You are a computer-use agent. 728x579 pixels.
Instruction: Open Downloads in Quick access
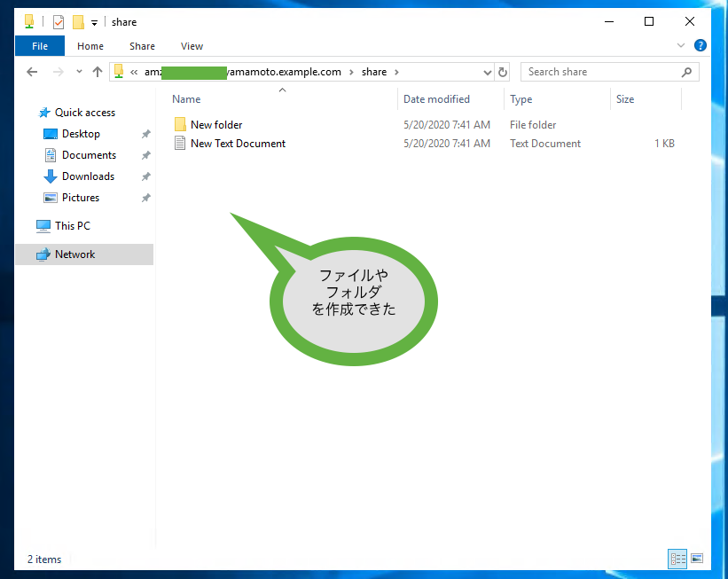click(x=88, y=176)
